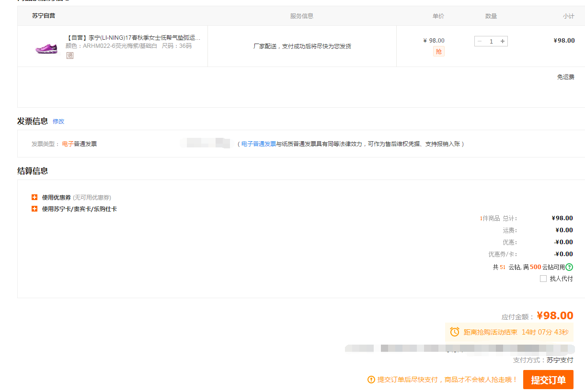Click the 厂家配送 delivery info text
The height and width of the screenshot is (392, 585).
click(302, 46)
